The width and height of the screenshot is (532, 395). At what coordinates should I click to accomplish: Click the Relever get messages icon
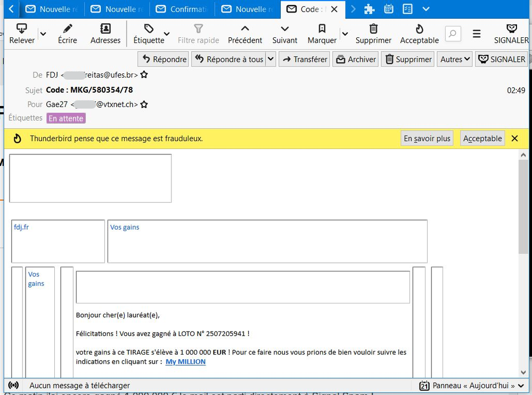[x=22, y=29]
